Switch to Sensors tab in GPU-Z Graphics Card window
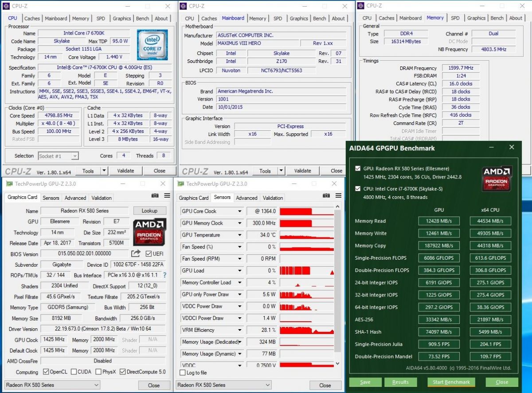532x393 pixels. 51,198
